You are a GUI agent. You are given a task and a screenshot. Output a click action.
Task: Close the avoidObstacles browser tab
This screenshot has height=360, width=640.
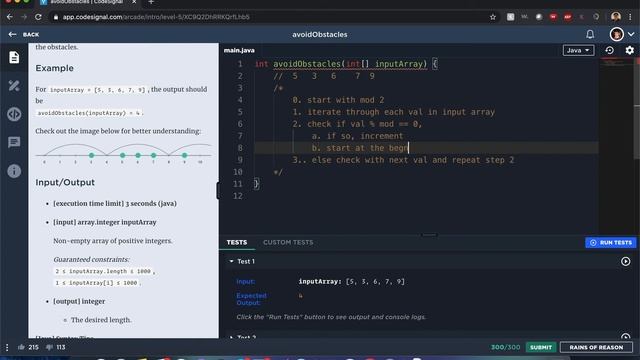pyautogui.click(x=134, y=2)
